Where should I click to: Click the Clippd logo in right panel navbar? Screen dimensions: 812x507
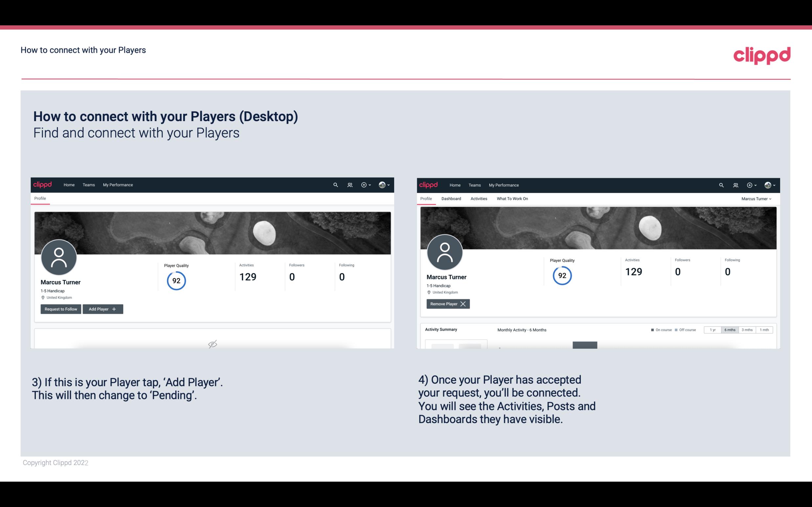429,184
